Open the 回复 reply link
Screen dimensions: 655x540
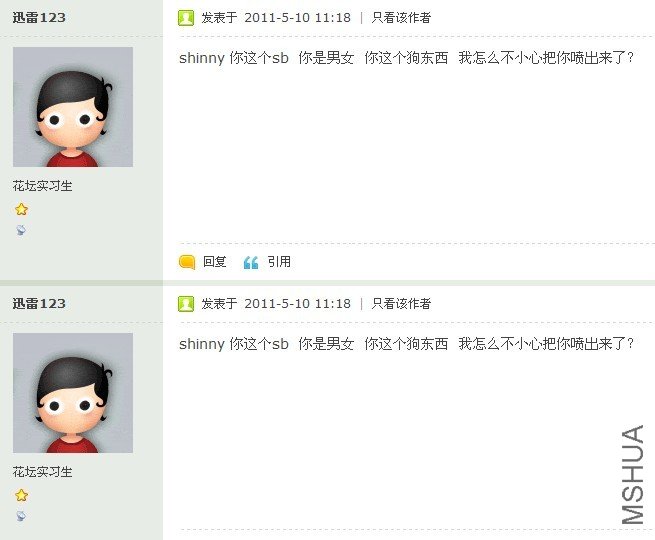pos(215,262)
